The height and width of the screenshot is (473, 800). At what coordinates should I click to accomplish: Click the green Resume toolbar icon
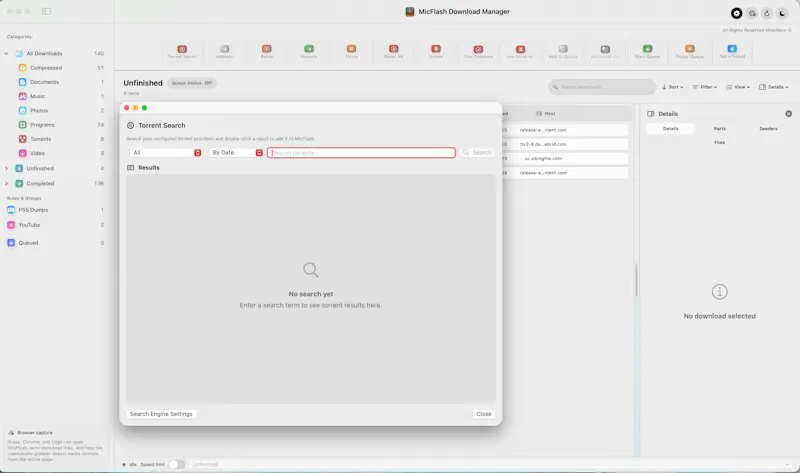point(309,49)
